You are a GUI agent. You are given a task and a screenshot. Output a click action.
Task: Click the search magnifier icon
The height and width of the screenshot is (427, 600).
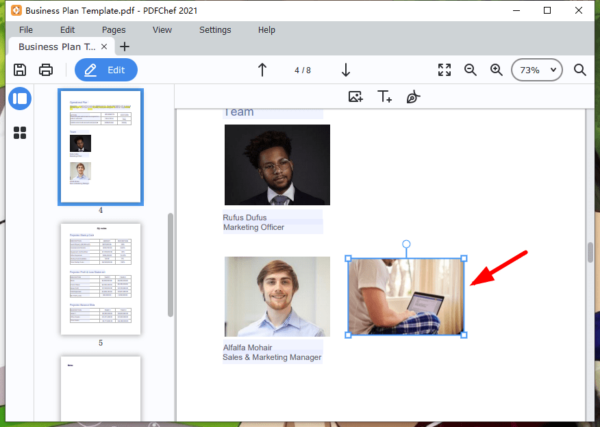click(580, 70)
